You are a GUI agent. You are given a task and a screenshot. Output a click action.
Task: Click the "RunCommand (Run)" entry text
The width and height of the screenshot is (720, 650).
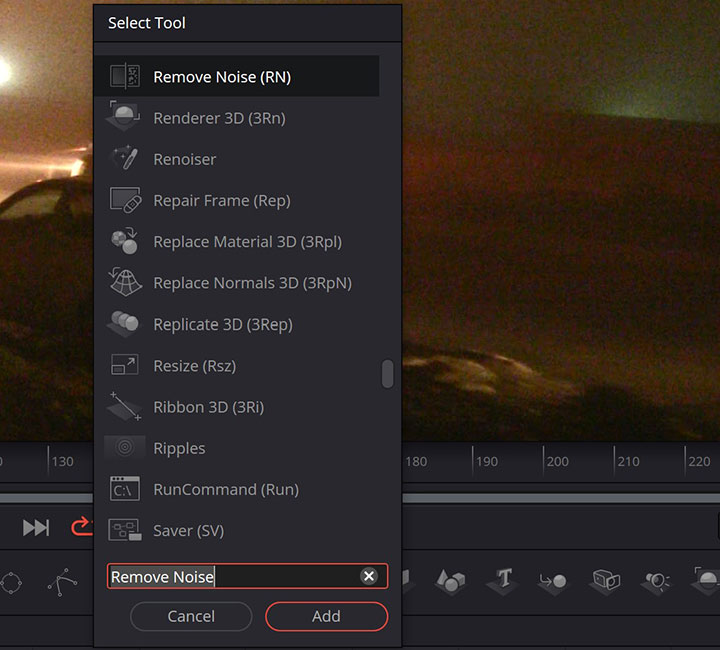click(226, 490)
